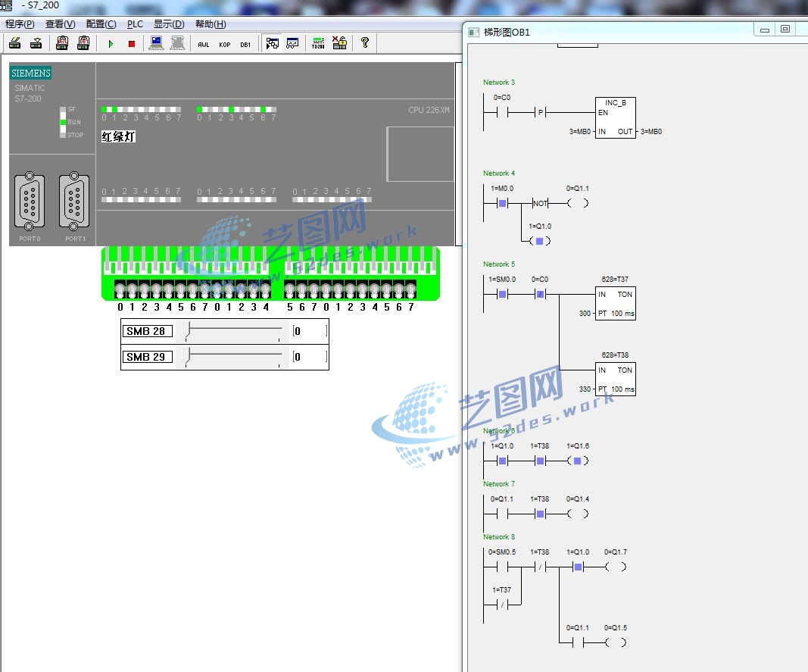
Task: Select the Q1.5 coil in Network 8
Action: pyautogui.click(x=616, y=642)
